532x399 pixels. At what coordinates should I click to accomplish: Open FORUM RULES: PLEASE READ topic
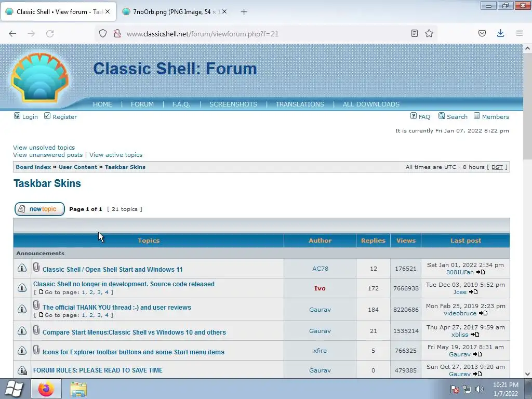coord(98,370)
